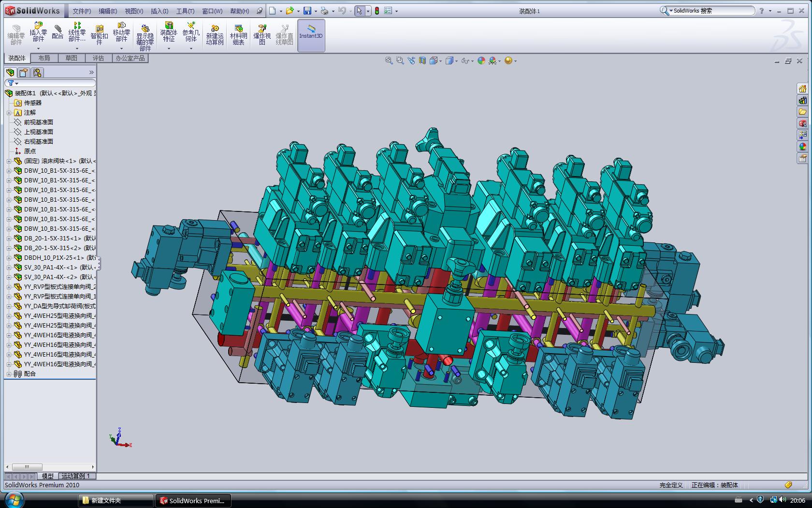Switch to FeatureManager design tree tab
The image size is (812, 508).
(x=10, y=73)
